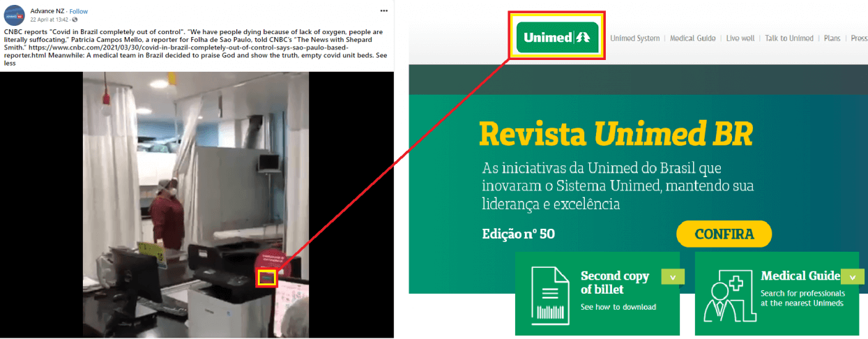
Task: Click the Revista Unimed BR banner heading
Action: coord(616,134)
